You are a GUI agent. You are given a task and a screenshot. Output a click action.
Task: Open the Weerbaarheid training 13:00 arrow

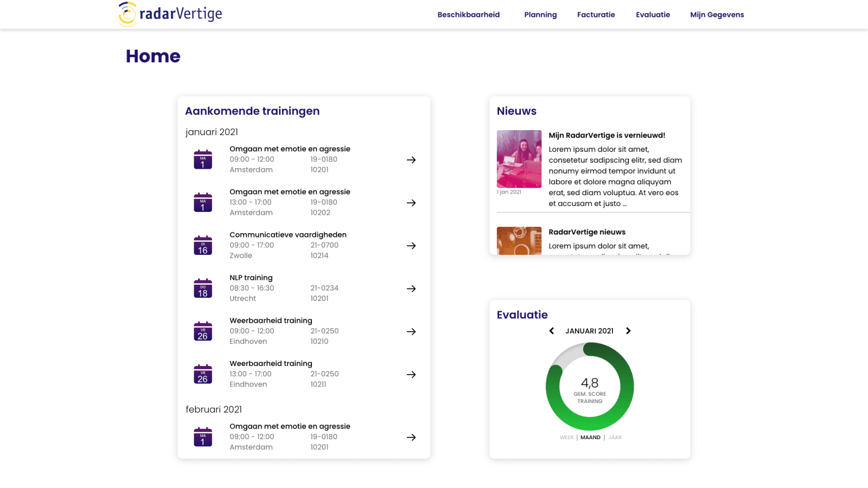pyautogui.click(x=411, y=375)
